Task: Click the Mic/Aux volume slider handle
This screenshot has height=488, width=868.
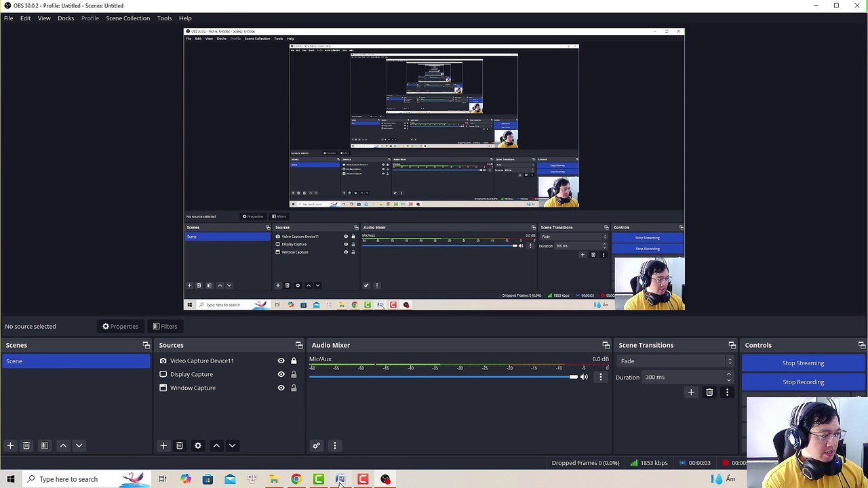Action: tap(574, 377)
